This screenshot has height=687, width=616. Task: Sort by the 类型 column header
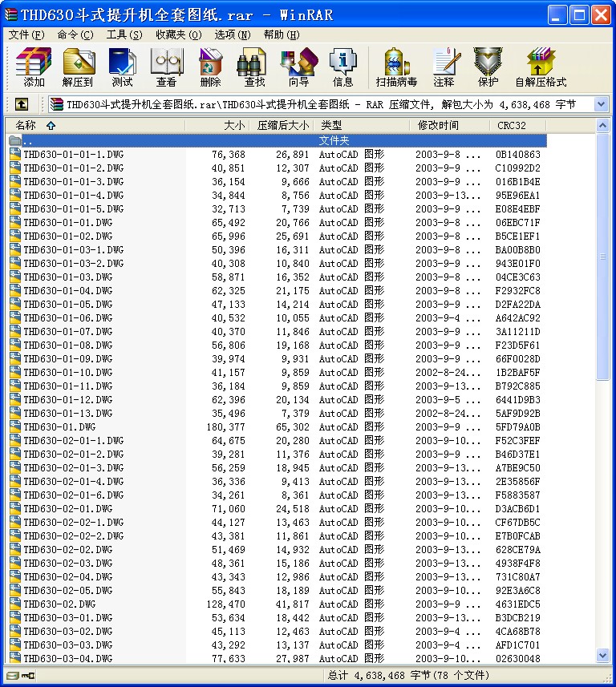pyautogui.click(x=362, y=126)
